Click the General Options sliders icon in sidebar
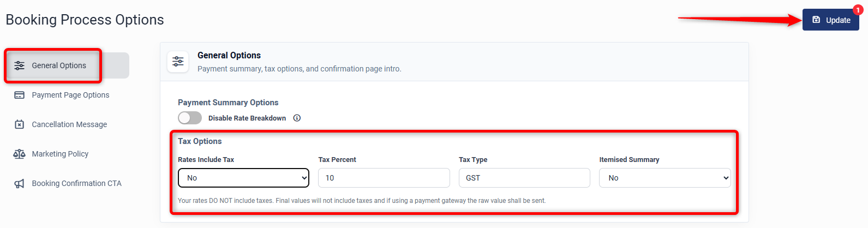The width and height of the screenshot is (868, 228). [20, 65]
